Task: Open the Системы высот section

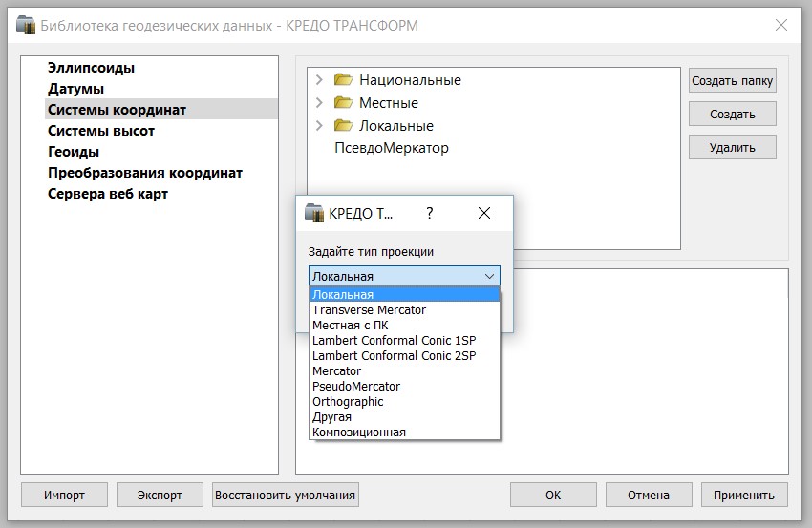Action: tap(101, 131)
